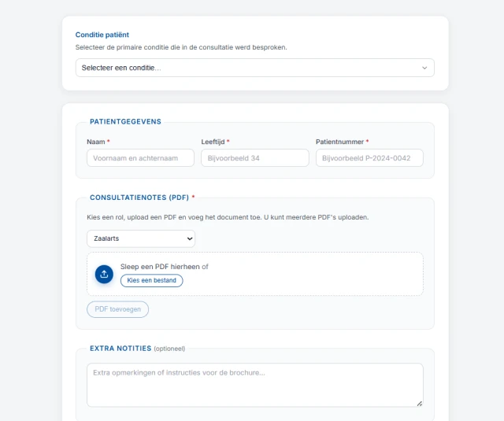The image size is (504, 421).
Task: Open the Zaalarts role dropdown
Action: (x=141, y=238)
